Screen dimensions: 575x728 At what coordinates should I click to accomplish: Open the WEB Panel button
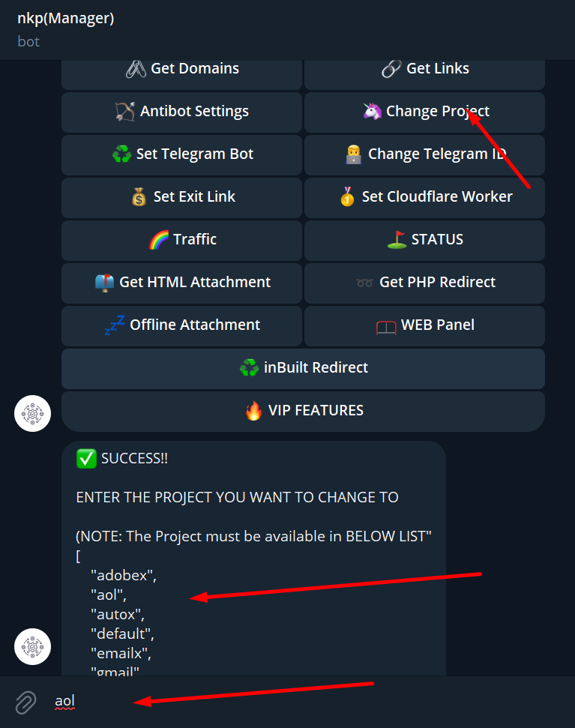(424, 325)
